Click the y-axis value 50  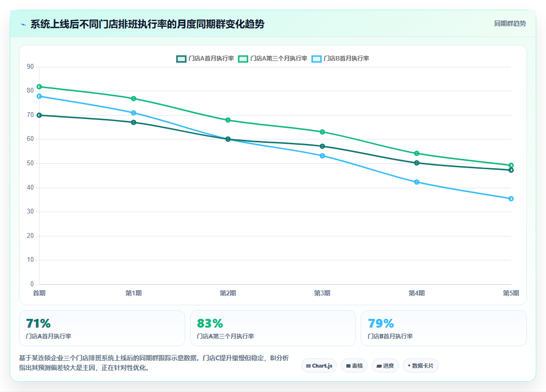point(30,163)
